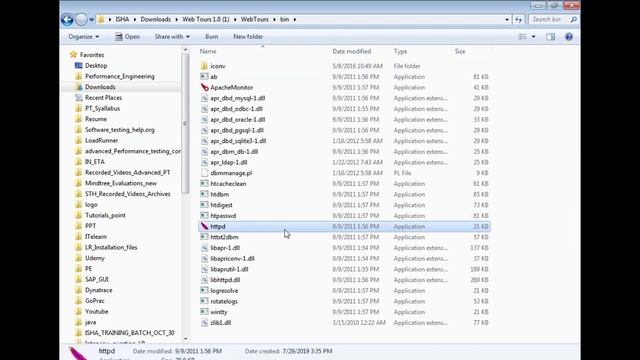
Task: Click the New folder button
Action: (248, 37)
